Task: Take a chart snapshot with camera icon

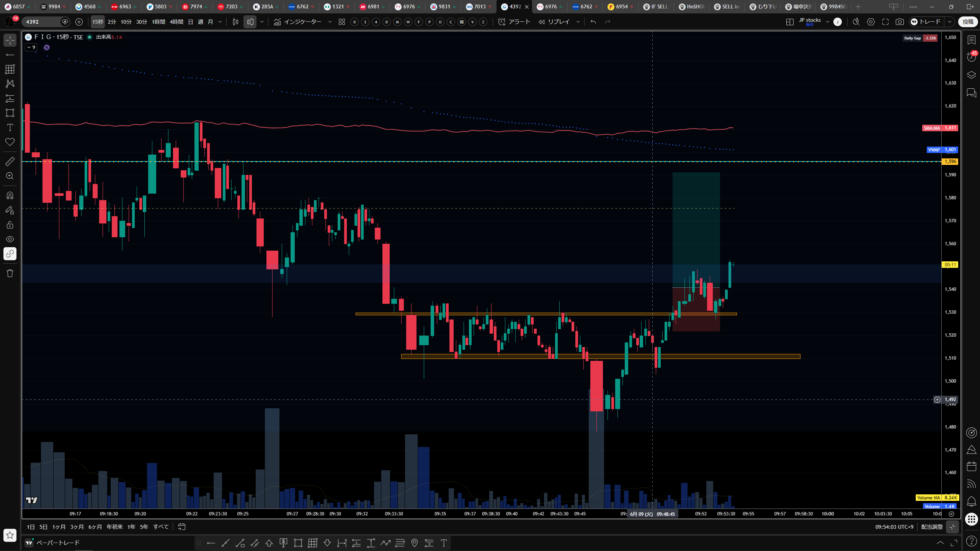Action: 900,22
